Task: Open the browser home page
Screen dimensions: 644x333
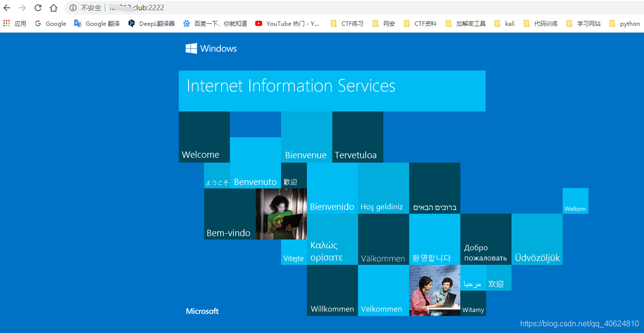Action: (x=54, y=8)
